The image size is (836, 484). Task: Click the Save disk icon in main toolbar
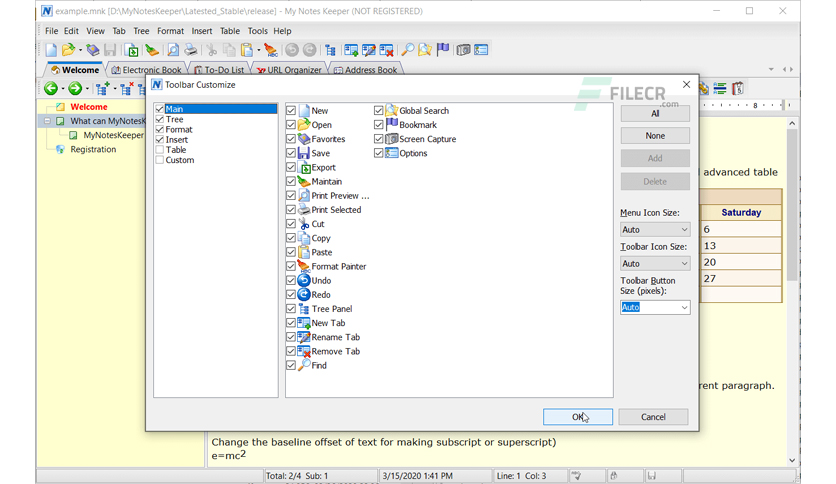tap(110, 50)
